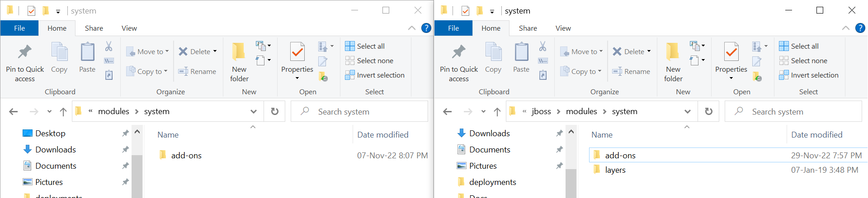The image size is (868, 198).
Task: Click the scissors Cut icon in left window
Action: (108, 46)
